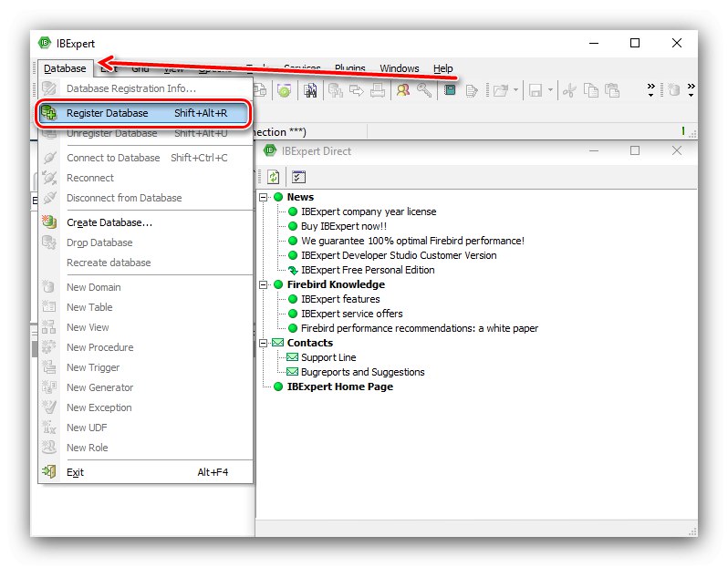Click IBExpert app icon in title bar
Screen dimensions: 728x567
click(x=45, y=43)
